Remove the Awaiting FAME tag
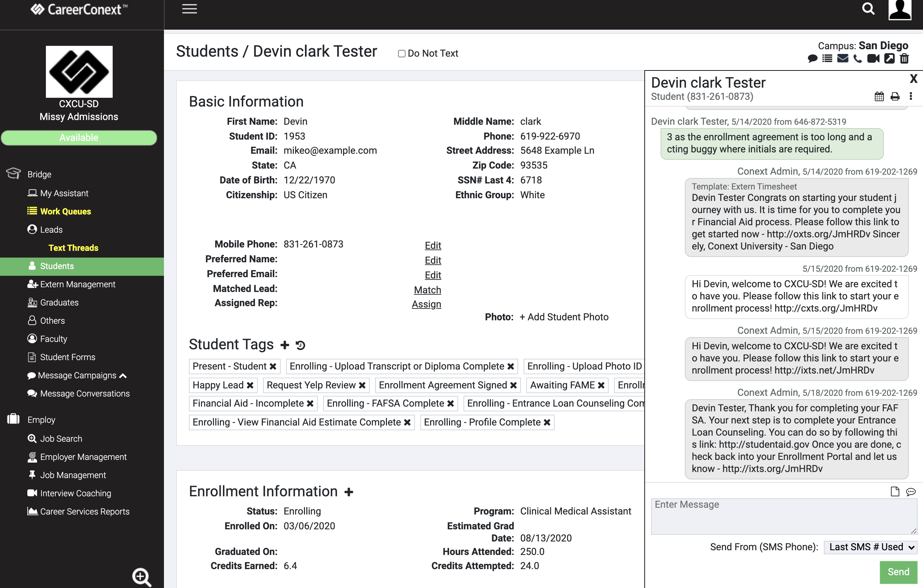 coord(601,385)
